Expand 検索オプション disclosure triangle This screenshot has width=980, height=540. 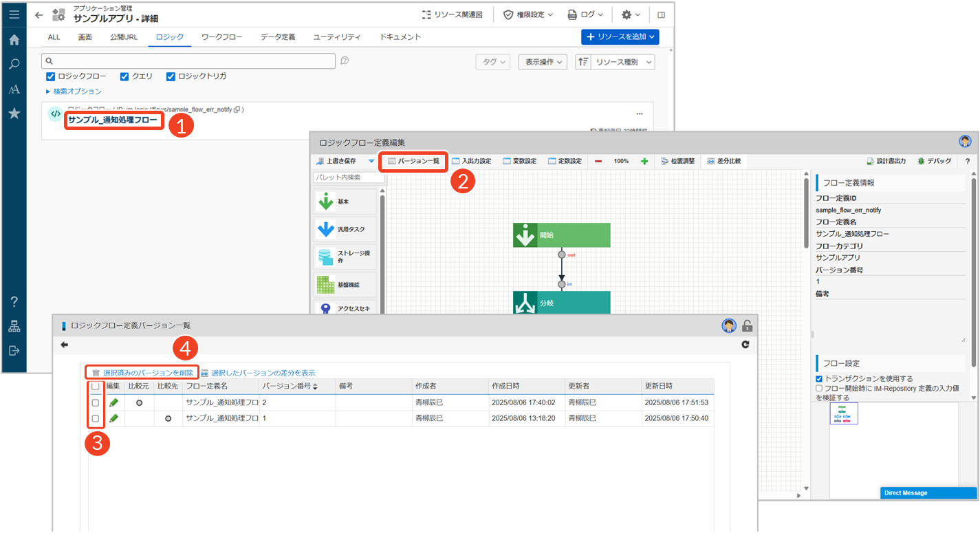[x=48, y=91]
